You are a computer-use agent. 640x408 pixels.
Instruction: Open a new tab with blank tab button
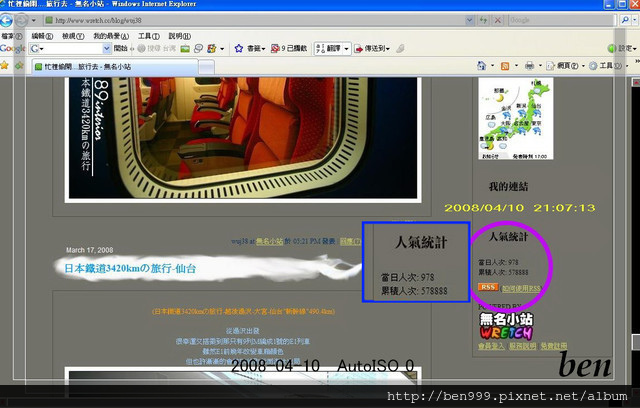[207, 67]
